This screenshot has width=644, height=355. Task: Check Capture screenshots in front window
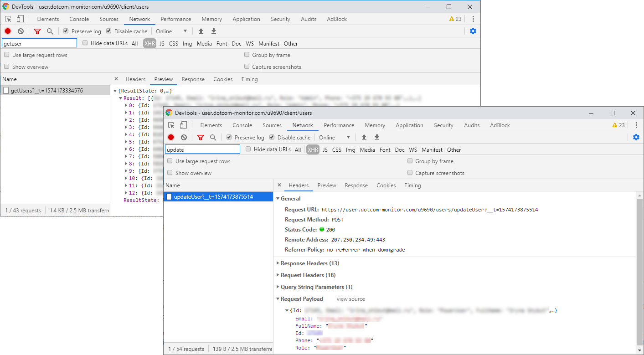coord(410,173)
